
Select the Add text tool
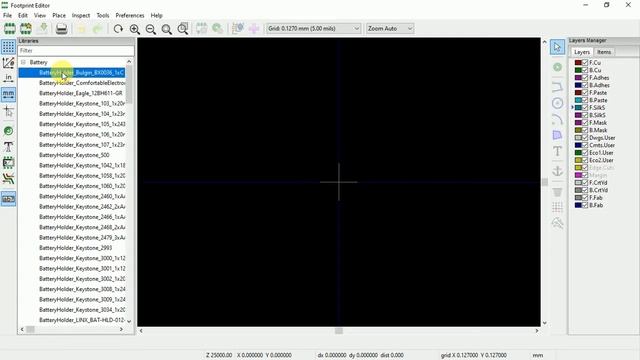point(557,151)
